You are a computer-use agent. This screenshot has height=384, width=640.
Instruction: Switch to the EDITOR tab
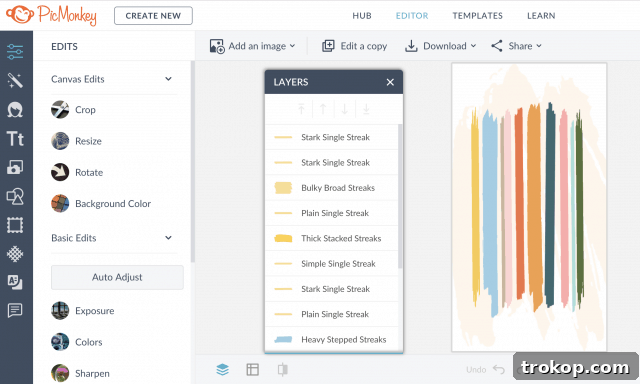tap(412, 16)
